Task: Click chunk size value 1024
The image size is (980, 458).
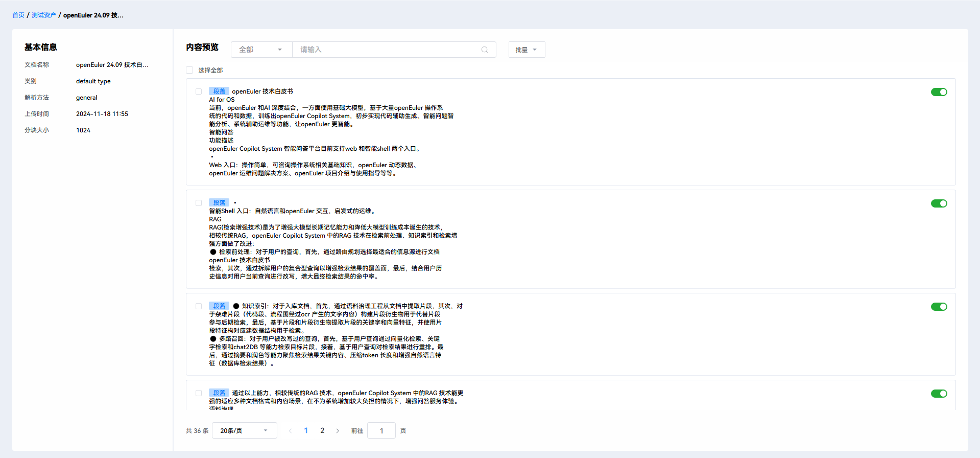Action: tap(83, 130)
